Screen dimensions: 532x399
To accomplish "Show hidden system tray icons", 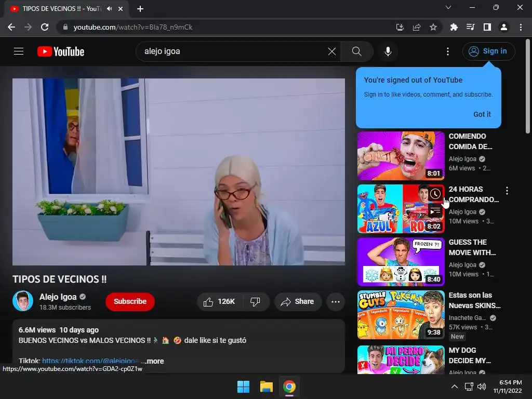I will 455,387.
